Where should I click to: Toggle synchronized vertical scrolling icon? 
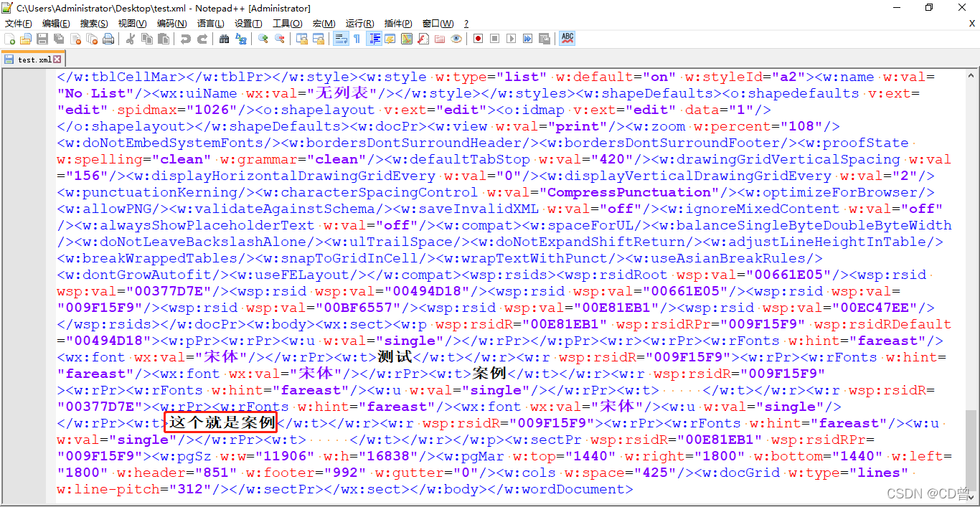(301, 39)
